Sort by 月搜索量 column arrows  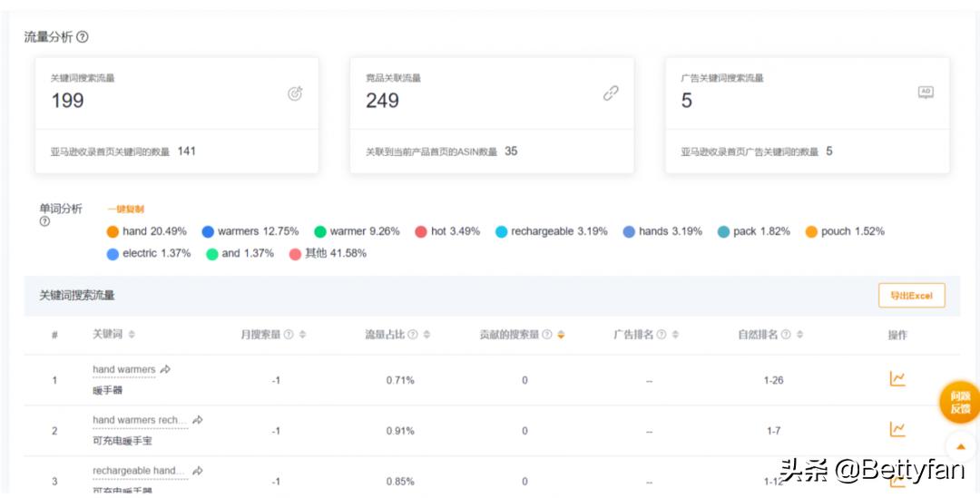[302, 335]
